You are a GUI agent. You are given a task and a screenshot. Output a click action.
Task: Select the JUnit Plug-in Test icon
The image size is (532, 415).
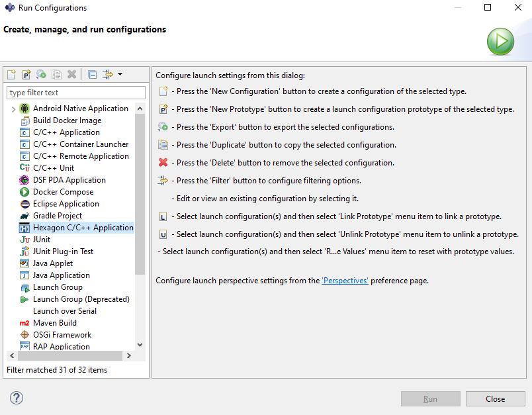[24, 252]
